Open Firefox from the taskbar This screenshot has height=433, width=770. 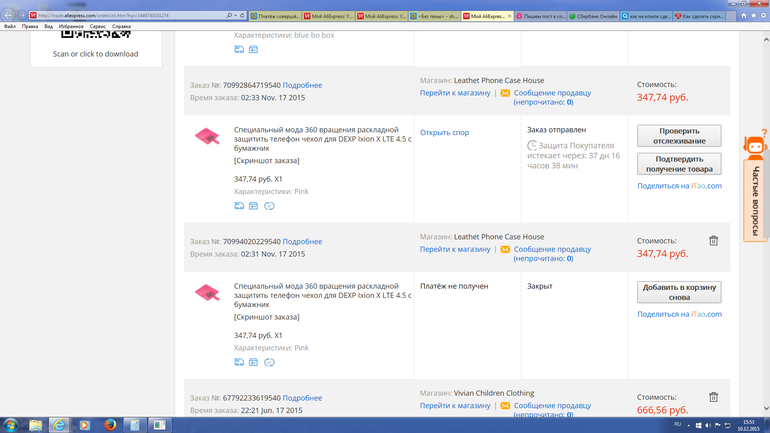[110, 425]
